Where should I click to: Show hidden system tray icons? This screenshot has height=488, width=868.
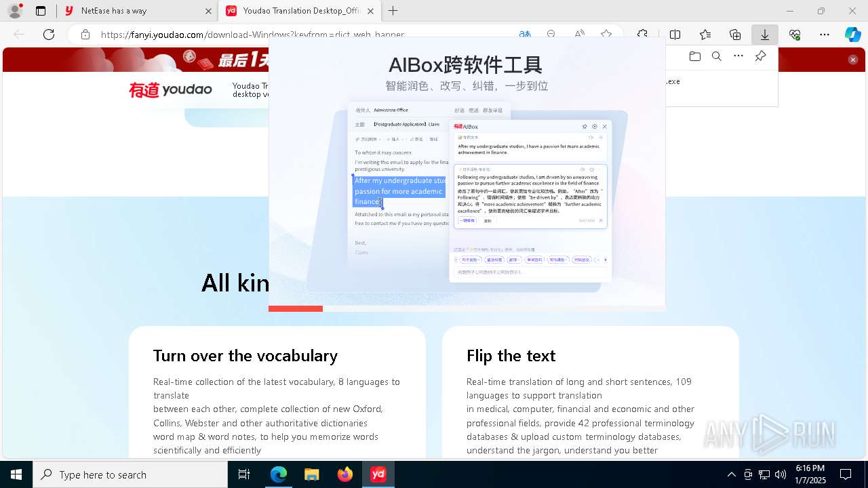[731, 474]
